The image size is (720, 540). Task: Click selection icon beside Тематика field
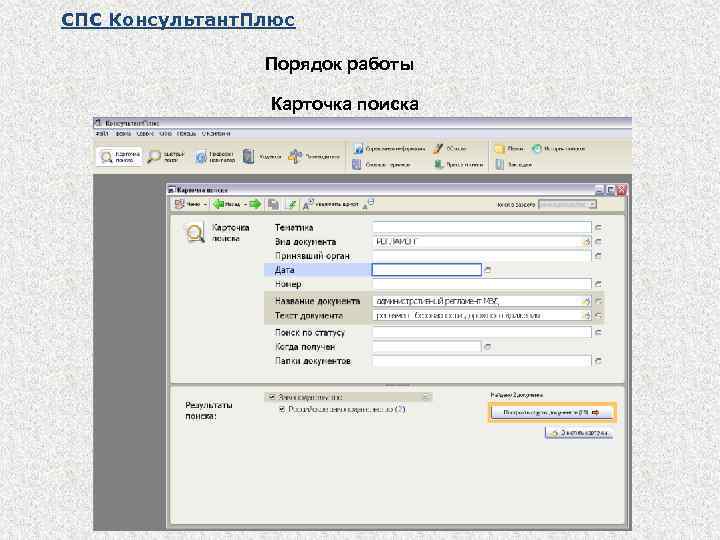pos(598,227)
